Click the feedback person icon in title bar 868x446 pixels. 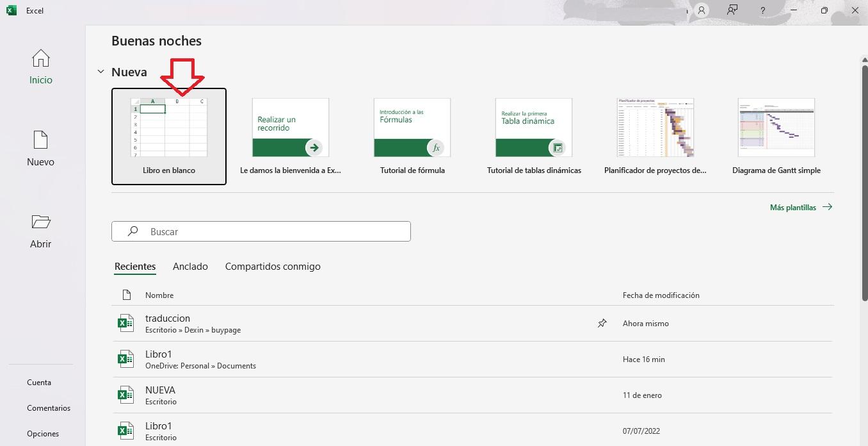(732, 10)
